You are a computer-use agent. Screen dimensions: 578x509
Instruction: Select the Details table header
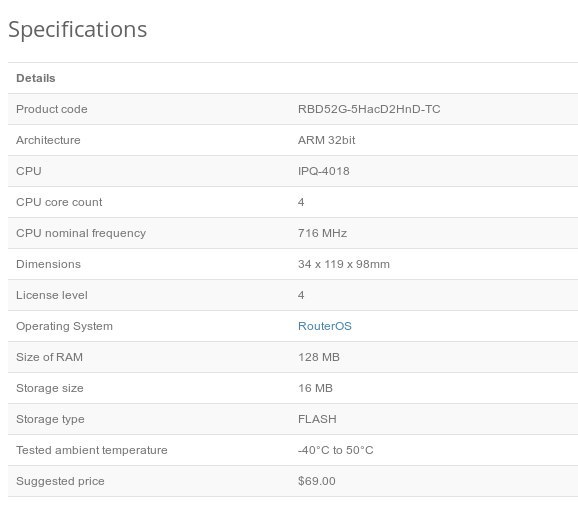click(x=36, y=78)
